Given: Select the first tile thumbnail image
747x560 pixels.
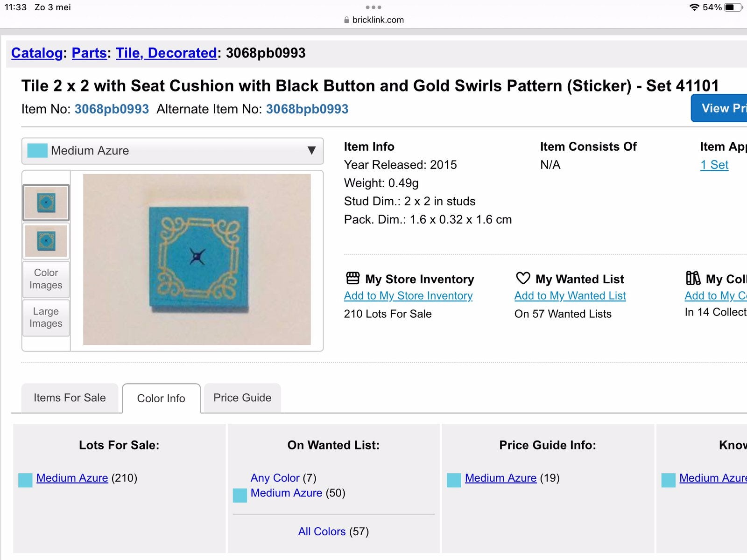Looking at the screenshot, I should [x=46, y=203].
